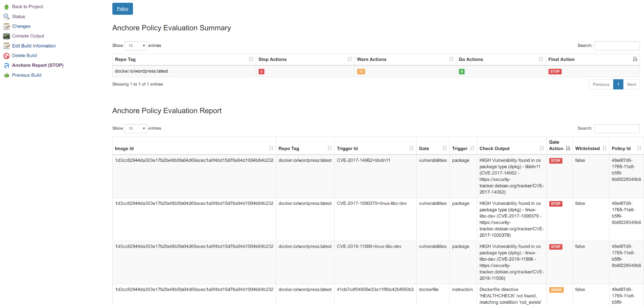
Task: Click the Changes notepad icon
Action: pyautogui.click(x=6, y=26)
